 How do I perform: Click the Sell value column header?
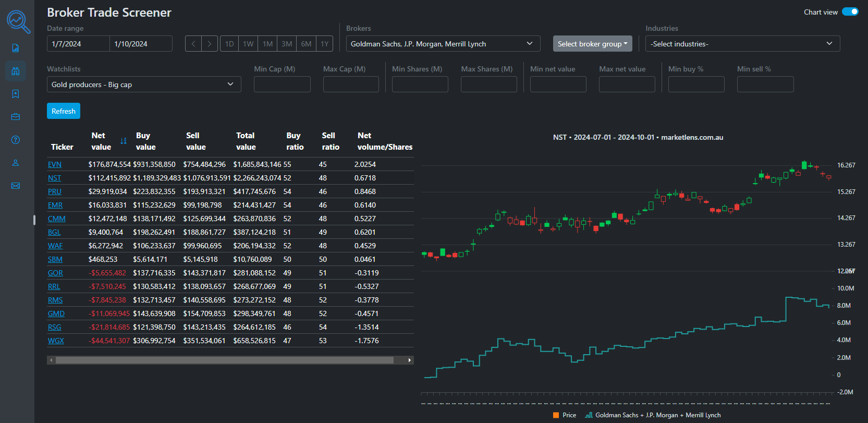tap(195, 141)
